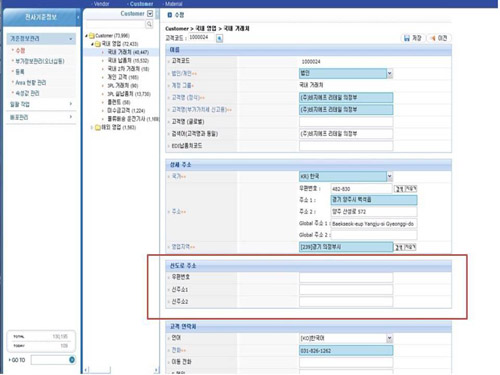
Task: Click the 고객명 (글로벌) empty input field
Action: click(x=346, y=122)
